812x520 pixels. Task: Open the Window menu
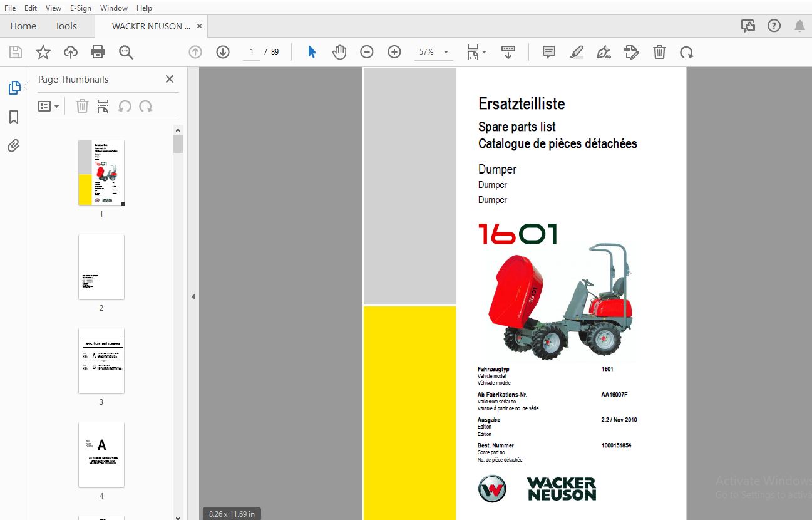pyautogui.click(x=114, y=8)
